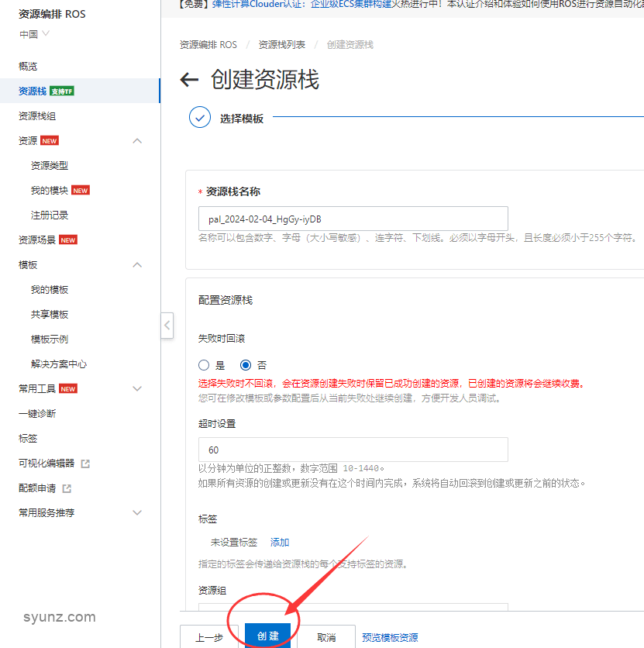The height and width of the screenshot is (648, 644).
Task: Click the 取消 button
Action: 326,636
